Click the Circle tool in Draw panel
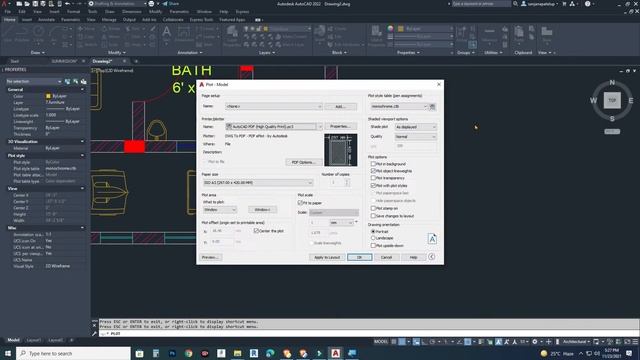Screen dimensions: 640x360 pos(39,32)
